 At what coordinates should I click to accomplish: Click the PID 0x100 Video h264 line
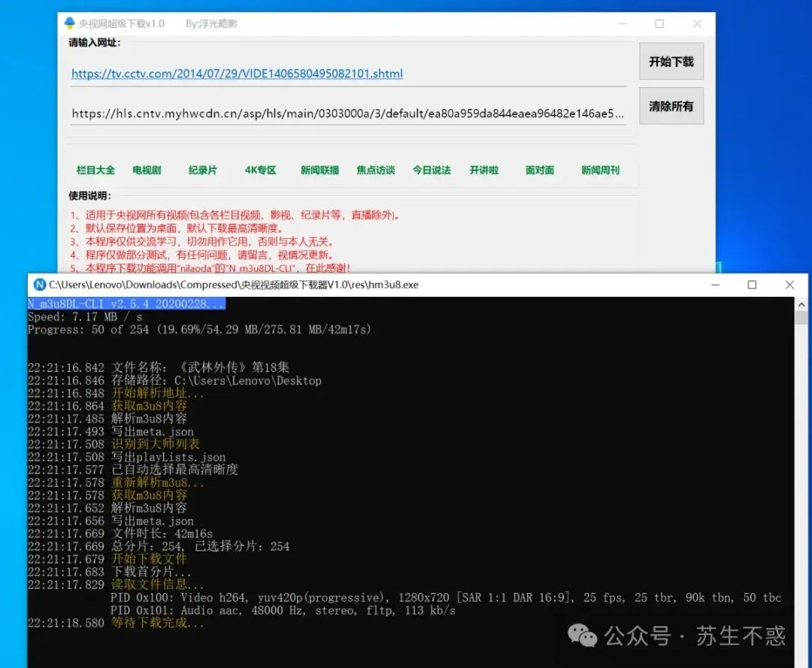[x=446, y=597]
